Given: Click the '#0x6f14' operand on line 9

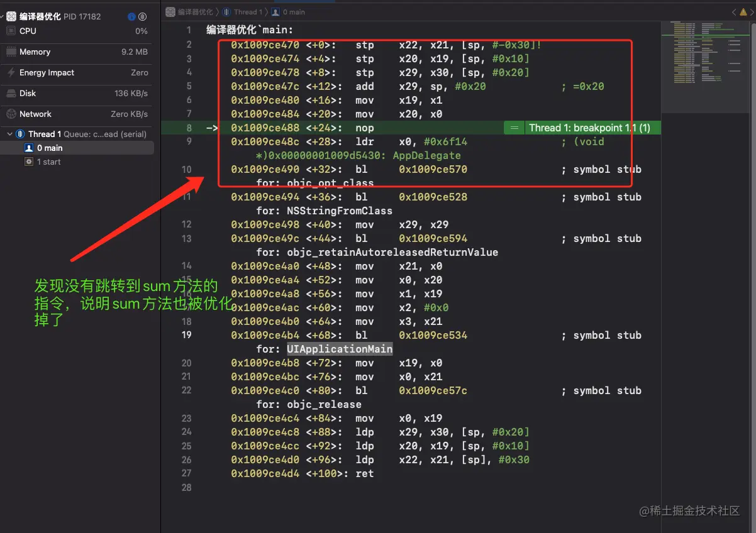Looking at the screenshot, I should coord(446,141).
